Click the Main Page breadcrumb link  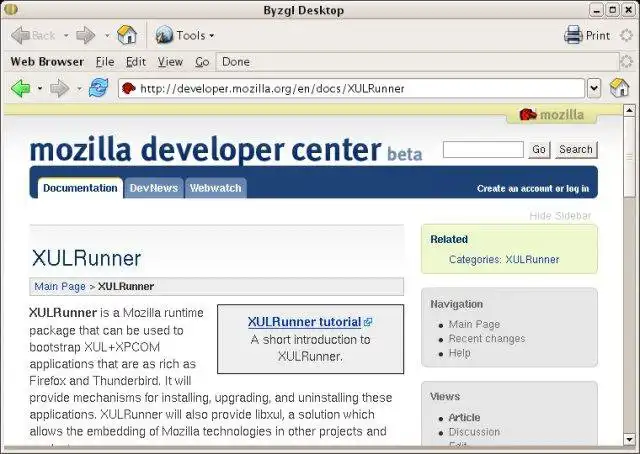click(x=60, y=287)
